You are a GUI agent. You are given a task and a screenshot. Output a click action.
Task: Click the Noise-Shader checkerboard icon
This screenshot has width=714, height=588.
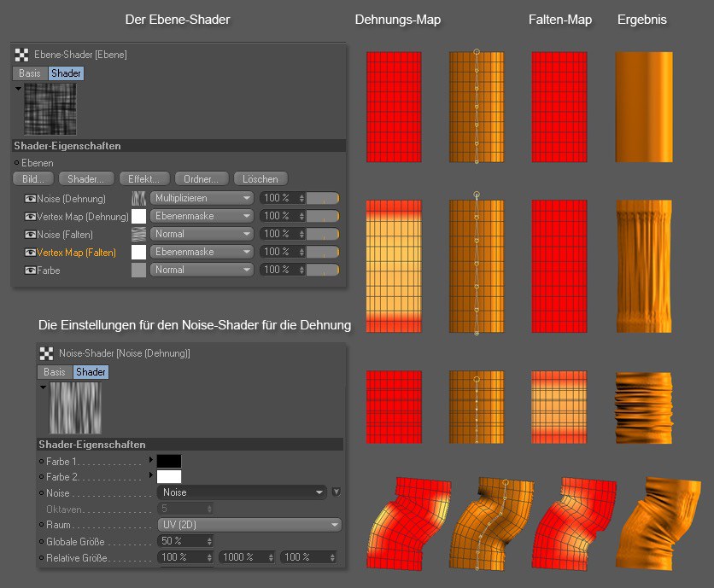[x=47, y=353]
